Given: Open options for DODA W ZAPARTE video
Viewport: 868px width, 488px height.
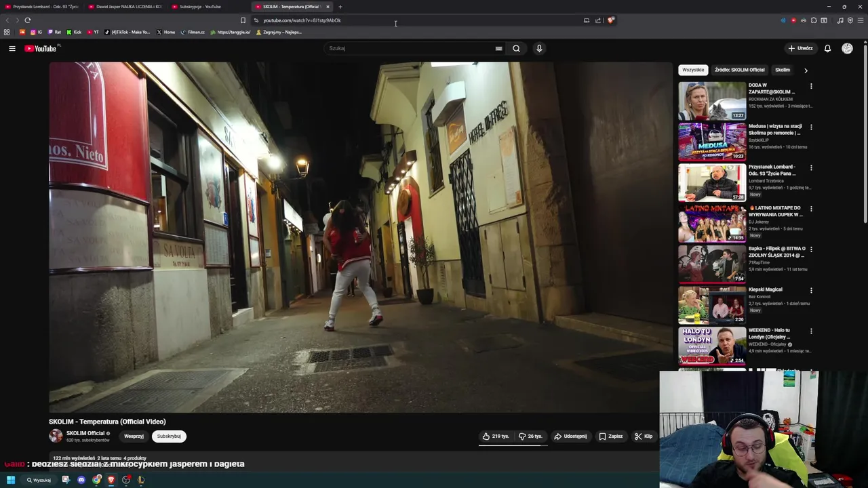Looking at the screenshot, I should click(811, 86).
